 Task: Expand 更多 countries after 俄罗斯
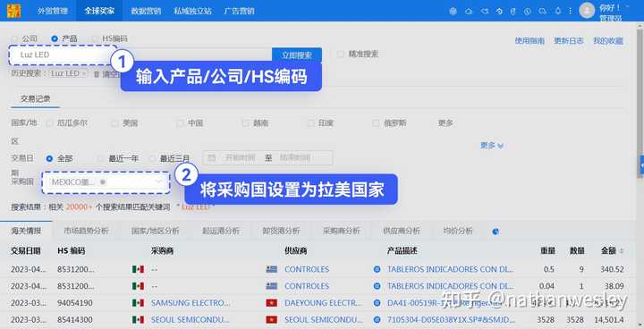click(x=445, y=122)
